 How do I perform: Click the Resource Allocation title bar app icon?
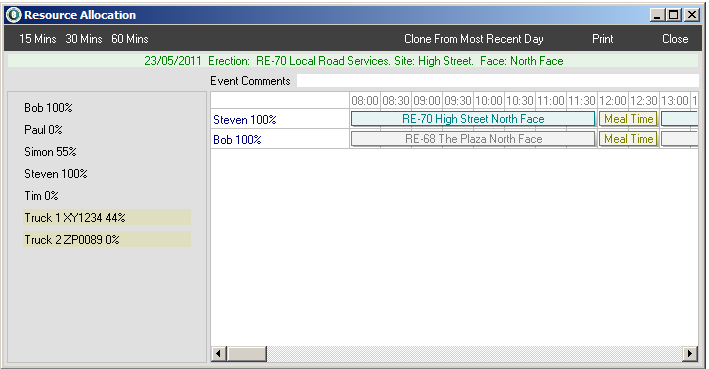14,15
